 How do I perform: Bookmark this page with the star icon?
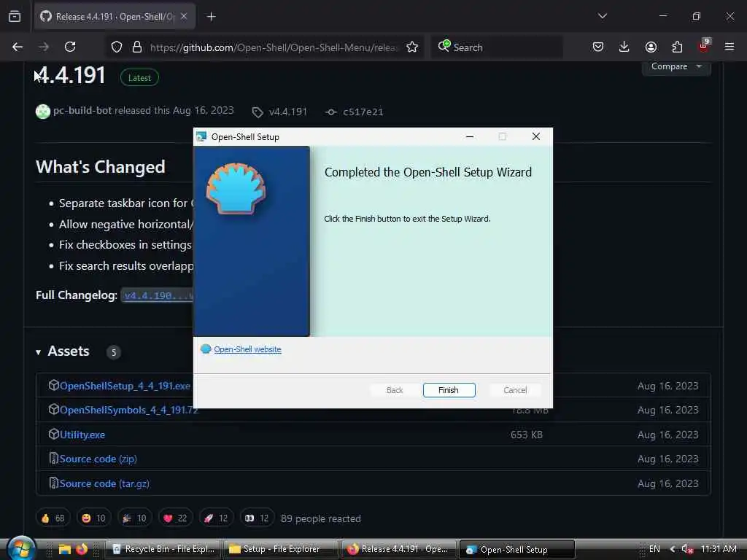[412, 47]
